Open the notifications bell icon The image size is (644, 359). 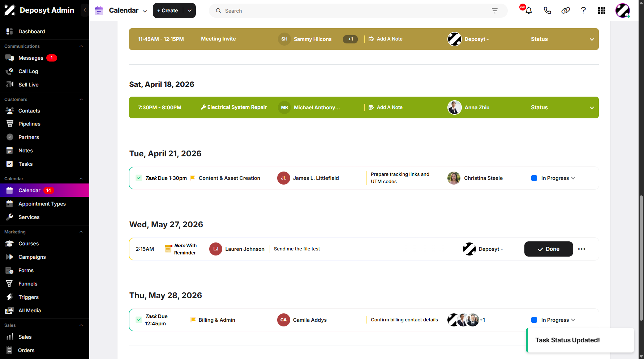528,10
